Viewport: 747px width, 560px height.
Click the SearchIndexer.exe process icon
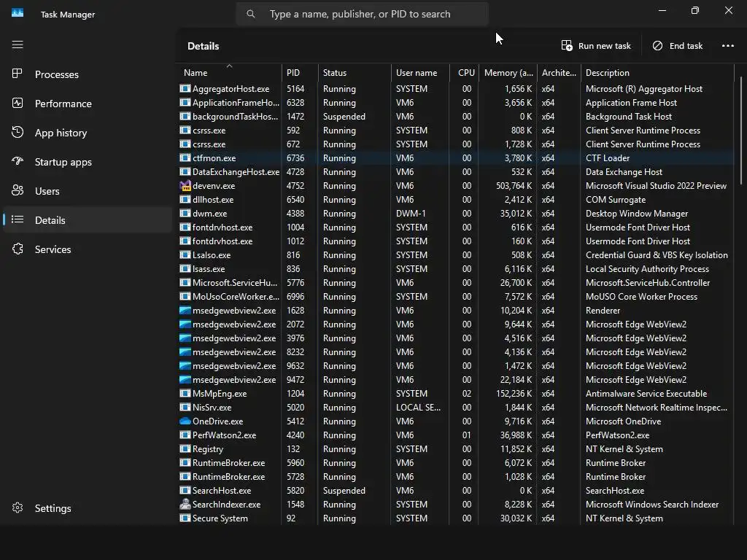(x=185, y=504)
